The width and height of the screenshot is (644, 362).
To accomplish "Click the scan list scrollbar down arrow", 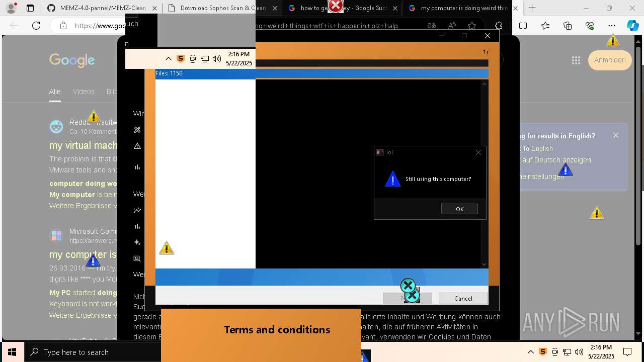I will pos(485,264).
